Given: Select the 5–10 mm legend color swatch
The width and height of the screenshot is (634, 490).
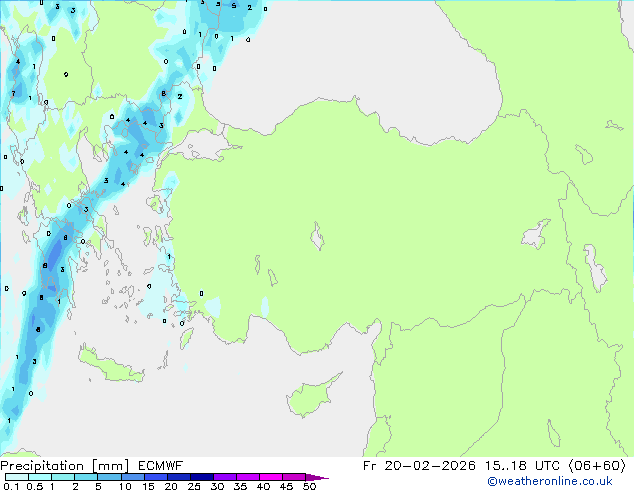Looking at the screenshot, I should pos(109,477).
